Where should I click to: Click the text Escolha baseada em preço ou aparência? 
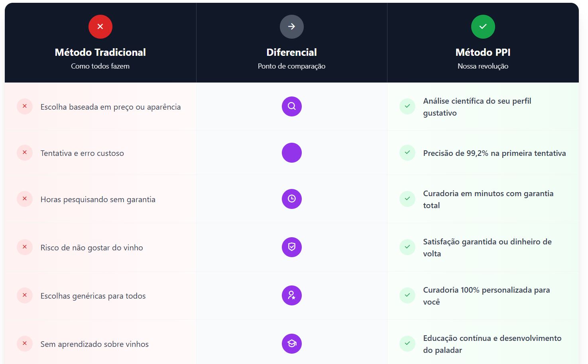pos(110,107)
